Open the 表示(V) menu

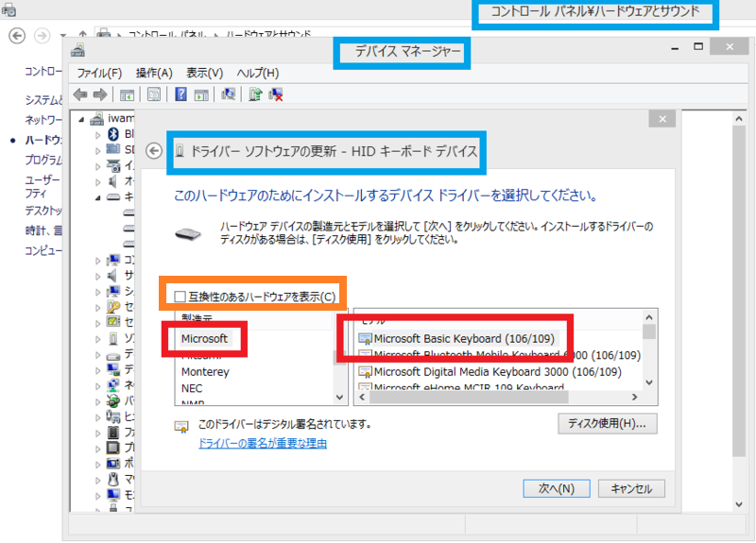coord(204,74)
